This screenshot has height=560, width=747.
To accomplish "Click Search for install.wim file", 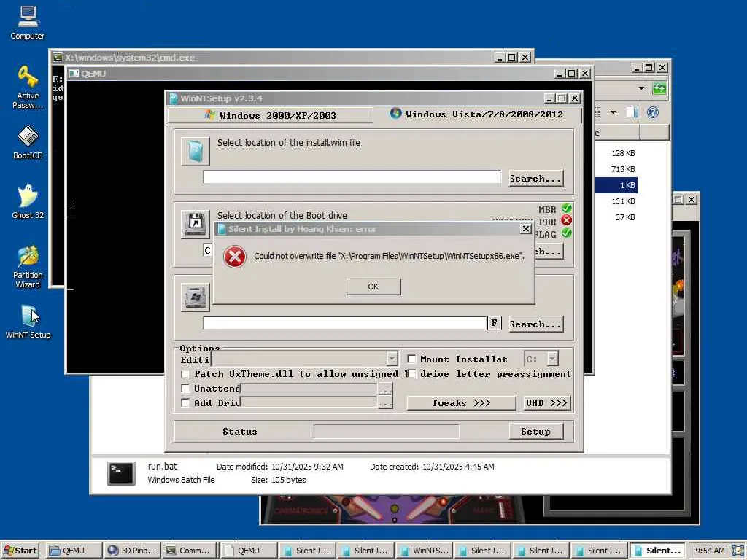I will point(536,179).
